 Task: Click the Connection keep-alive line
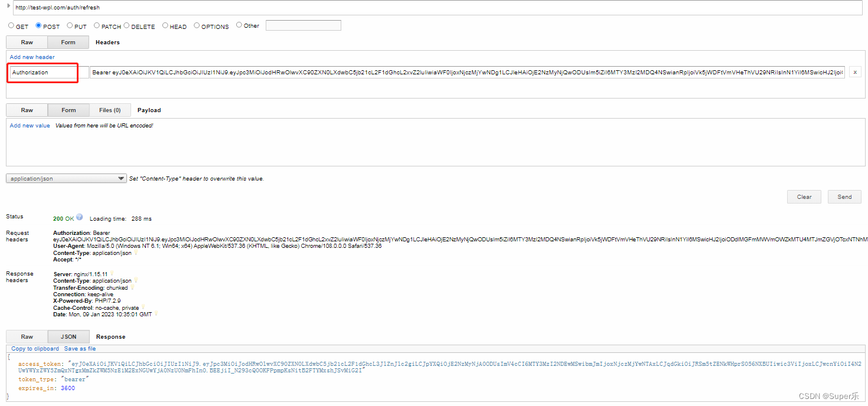(83, 294)
